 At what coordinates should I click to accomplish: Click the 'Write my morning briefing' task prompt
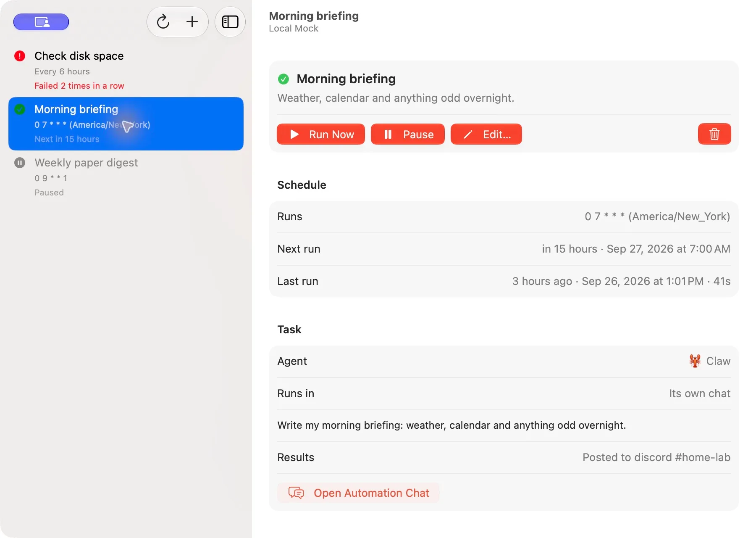point(451,425)
